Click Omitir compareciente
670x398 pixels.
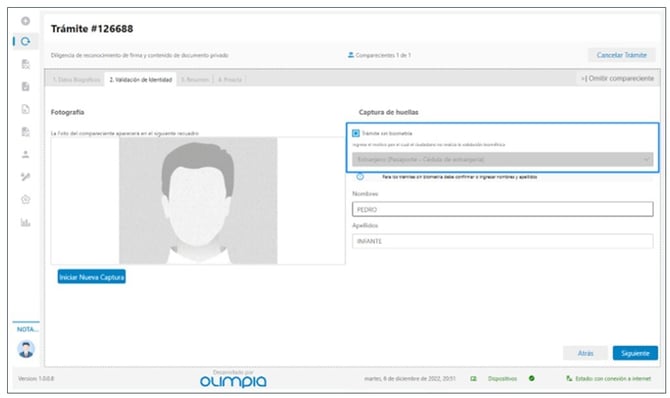[617, 78]
